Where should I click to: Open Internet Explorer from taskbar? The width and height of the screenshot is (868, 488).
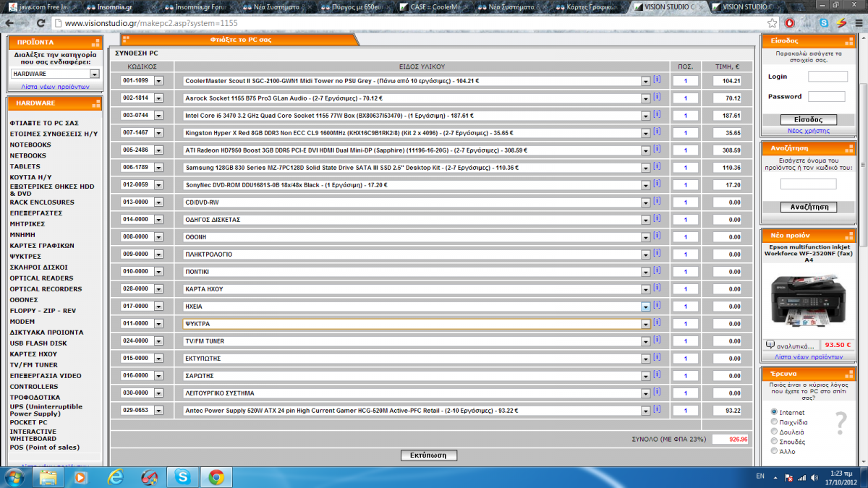(115, 477)
